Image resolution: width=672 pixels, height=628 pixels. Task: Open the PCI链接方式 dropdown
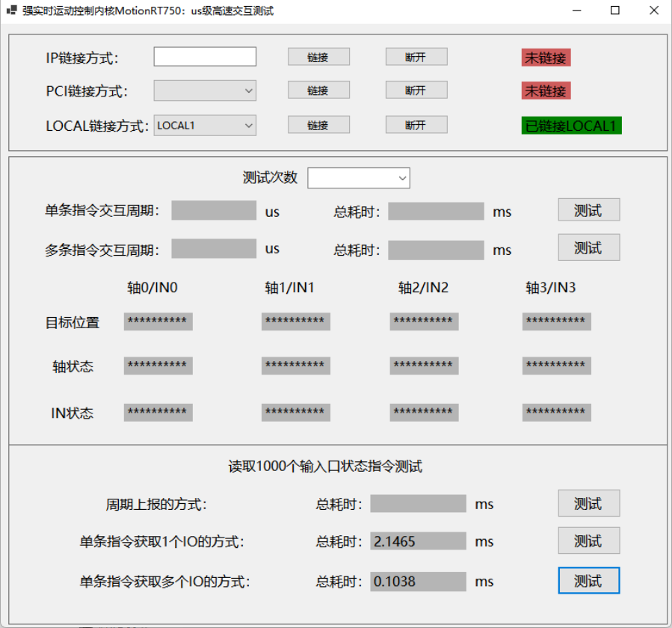coord(205,90)
